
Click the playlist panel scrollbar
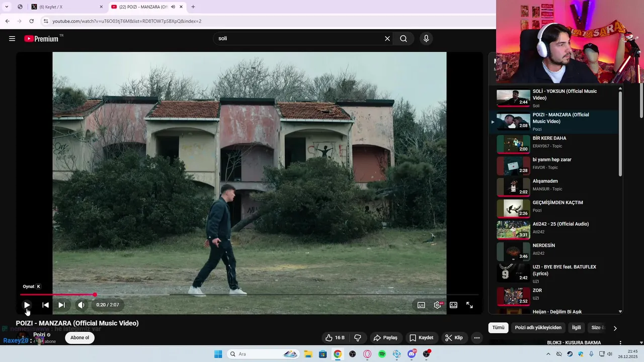click(x=620, y=133)
